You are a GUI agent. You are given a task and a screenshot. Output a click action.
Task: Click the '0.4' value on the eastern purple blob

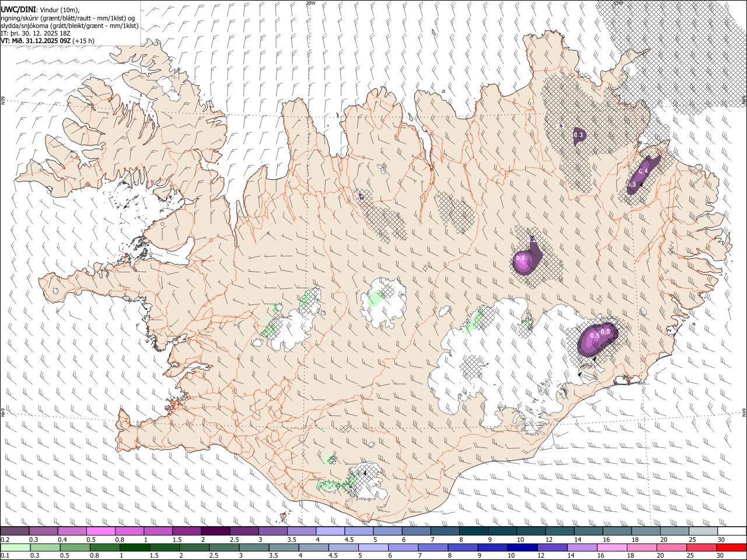(x=644, y=171)
